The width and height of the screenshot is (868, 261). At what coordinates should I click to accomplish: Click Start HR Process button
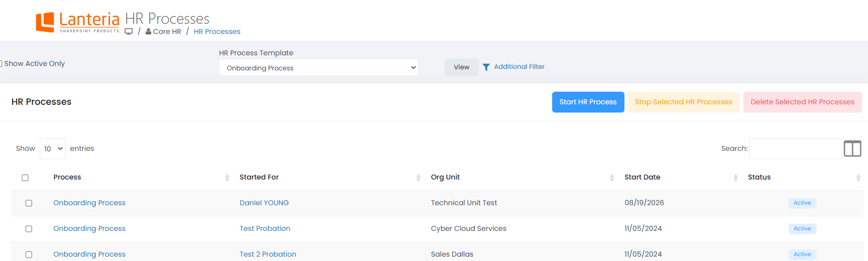click(x=588, y=102)
